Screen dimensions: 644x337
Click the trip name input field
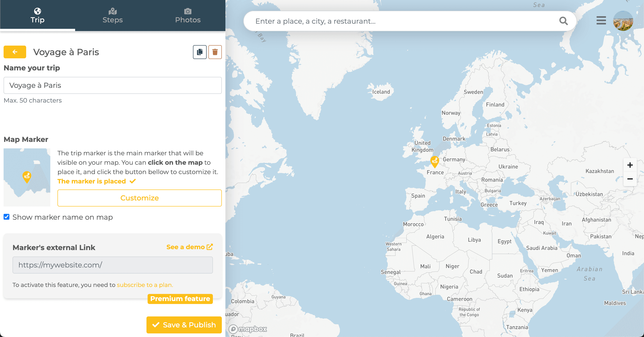pos(112,85)
